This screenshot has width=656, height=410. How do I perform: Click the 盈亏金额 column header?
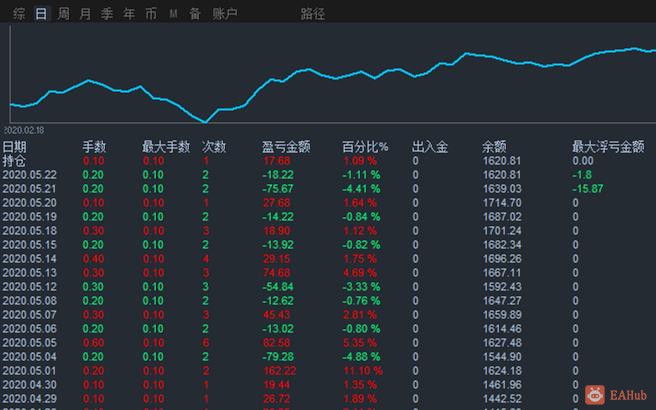[286, 147]
